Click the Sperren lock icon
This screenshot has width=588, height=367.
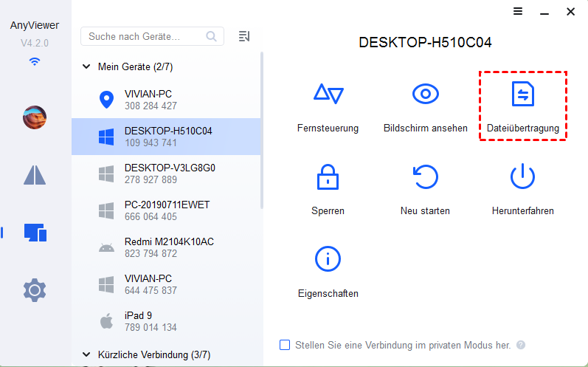click(328, 176)
